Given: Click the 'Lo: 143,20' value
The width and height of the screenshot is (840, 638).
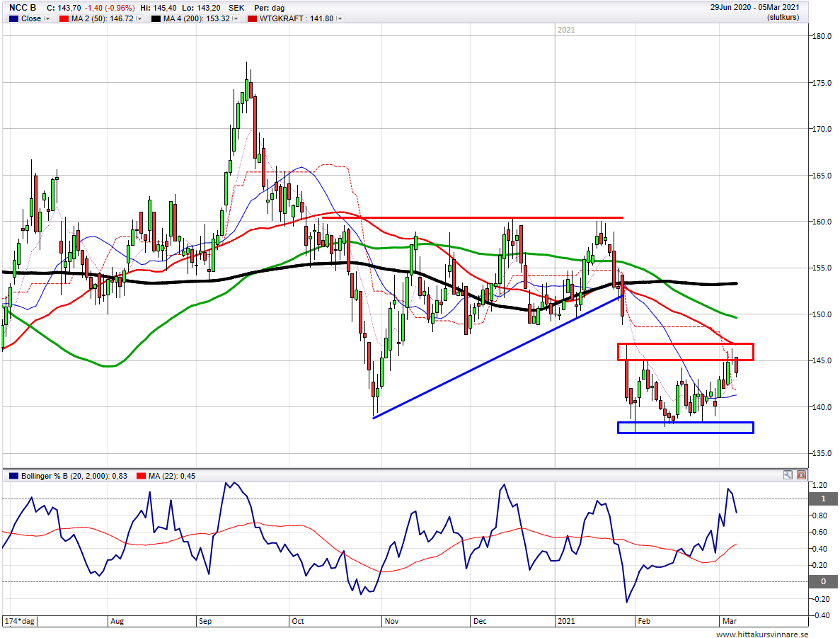Looking at the screenshot, I should coord(202,8).
